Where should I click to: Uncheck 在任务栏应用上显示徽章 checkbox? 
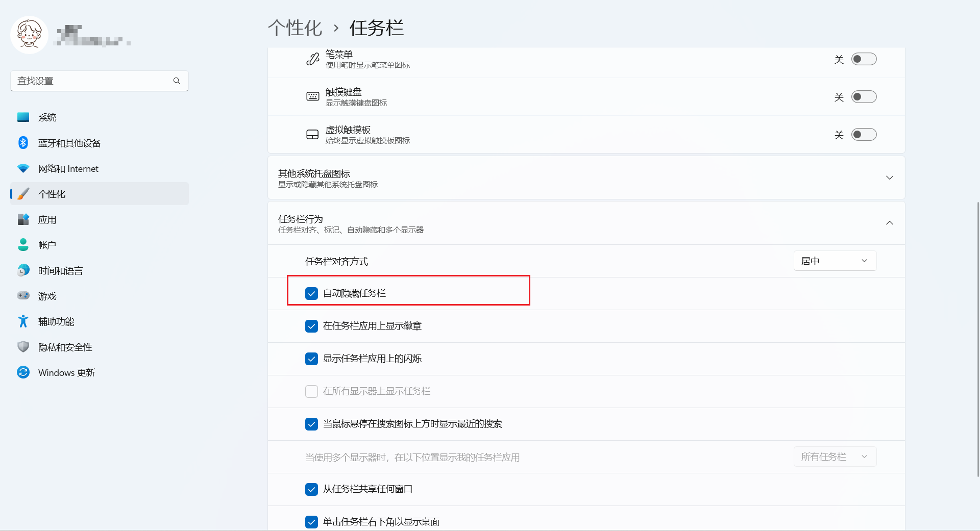tap(311, 326)
